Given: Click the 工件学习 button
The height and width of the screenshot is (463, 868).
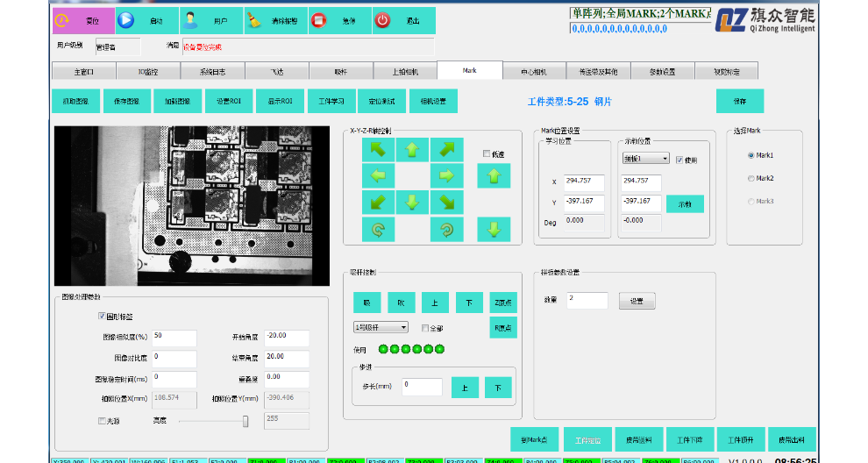Looking at the screenshot, I should [331, 102].
